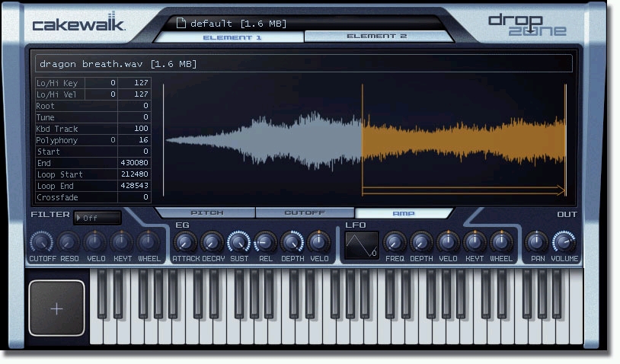Click the EG Velo knob
The height and width of the screenshot is (364, 620).
[x=318, y=242]
